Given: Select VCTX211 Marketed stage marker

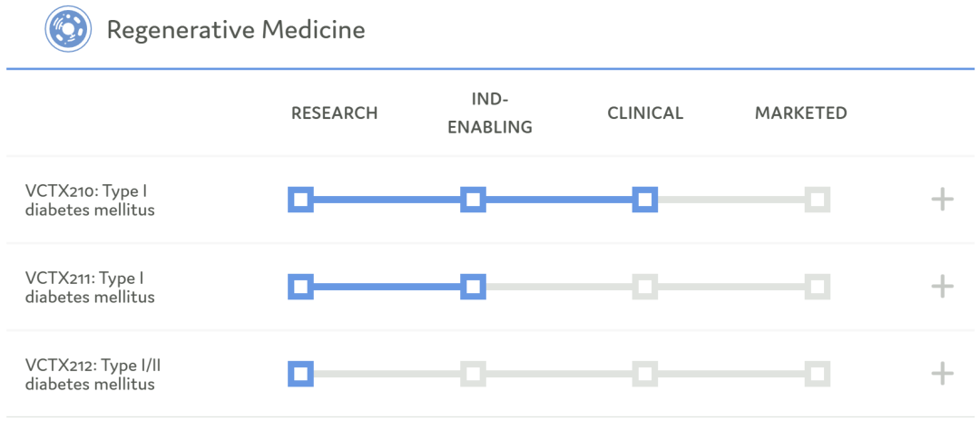Looking at the screenshot, I should [x=818, y=288].
